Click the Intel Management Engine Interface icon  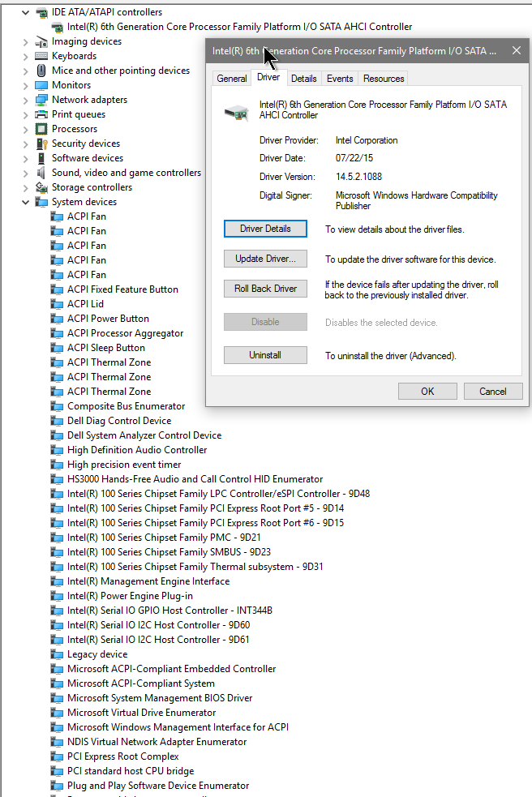(x=57, y=581)
